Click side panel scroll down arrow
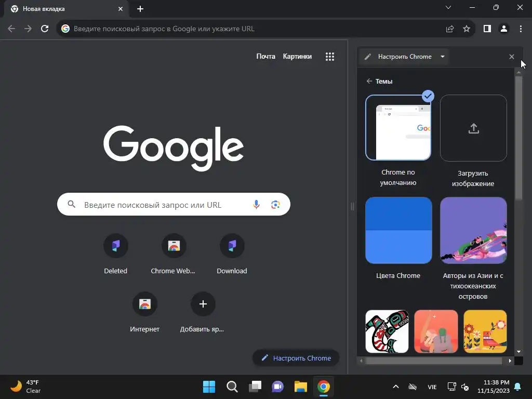Image resolution: width=532 pixels, height=399 pixels. pyautogui.click(x=518, y=352)
